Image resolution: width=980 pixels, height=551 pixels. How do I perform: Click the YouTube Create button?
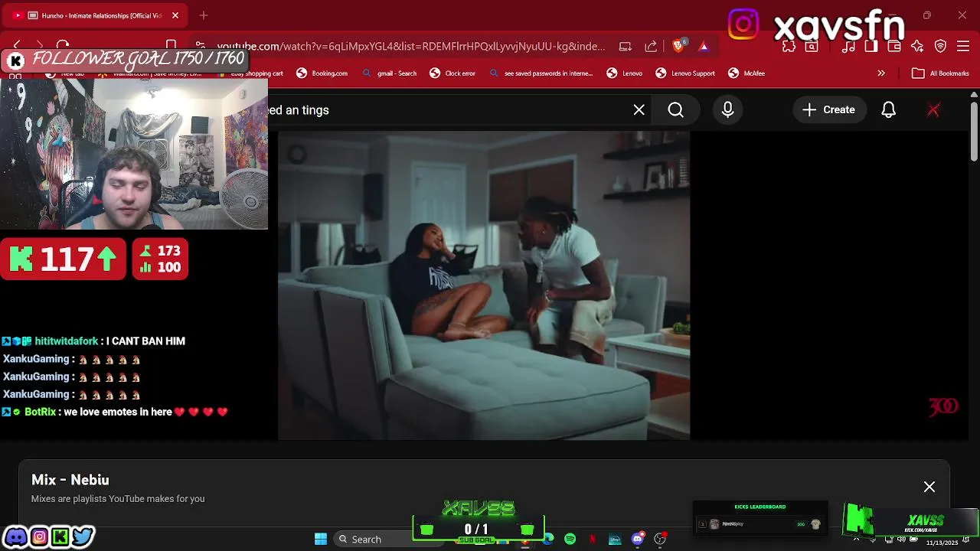click(829, 110)
